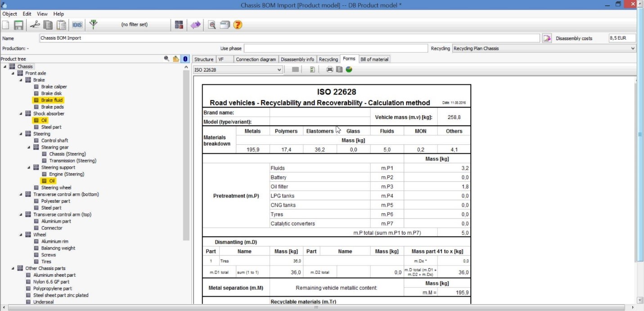Click the product tree search magnifier
644x311 pixels.
(167, 59)
